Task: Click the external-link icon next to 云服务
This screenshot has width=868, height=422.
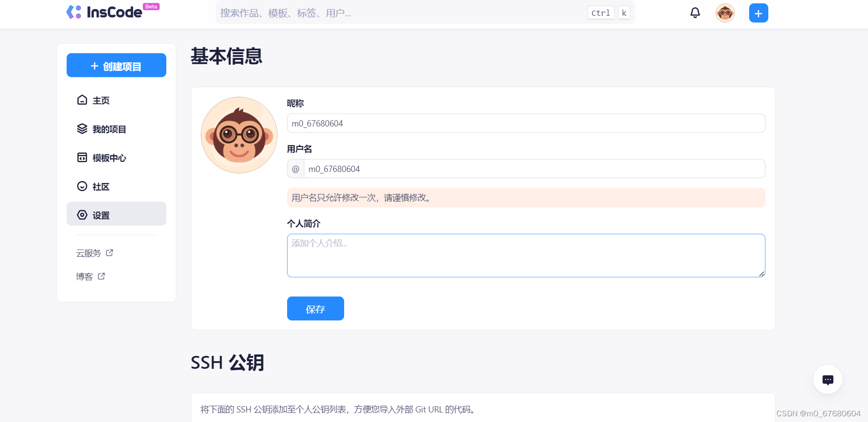Action: click(x=110, y=252)
